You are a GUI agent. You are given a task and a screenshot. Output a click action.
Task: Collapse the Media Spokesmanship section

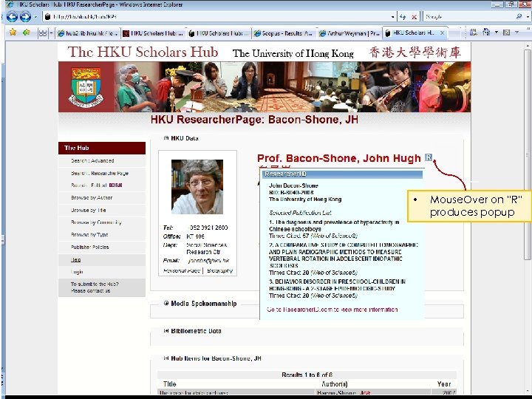[166, 303]
